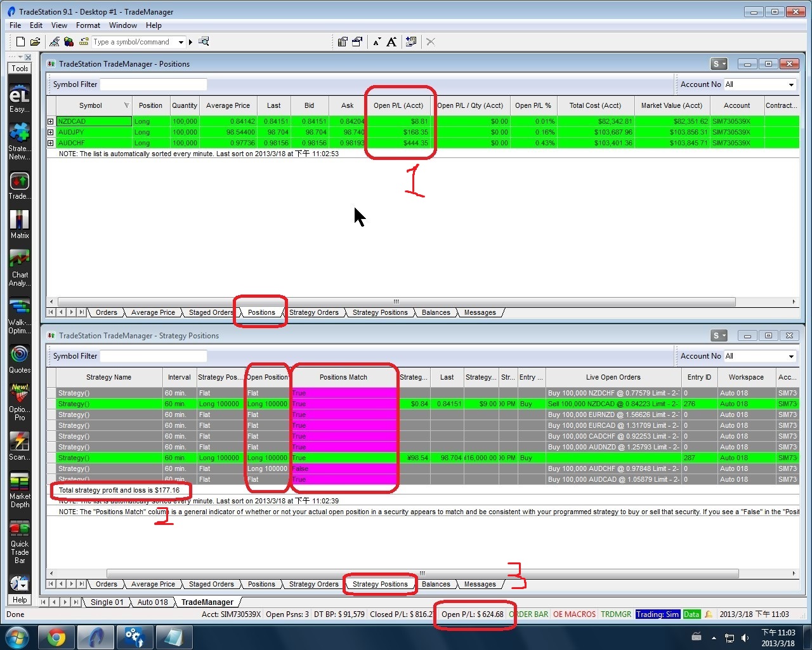
Task: Click the second toolbar icon after the separator
Action: 69,42
